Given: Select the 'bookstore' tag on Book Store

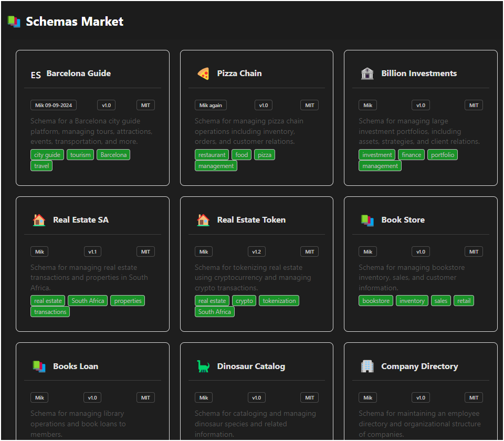Looking at the screenshot, I should (x=376, y=301).
